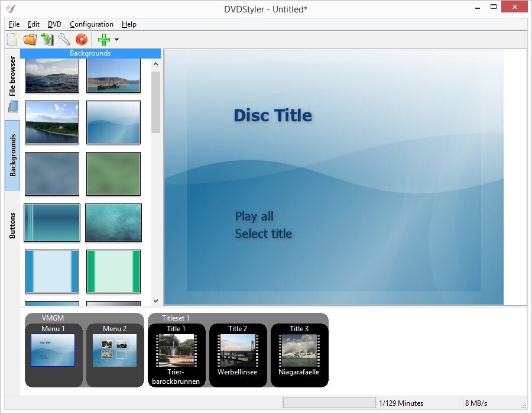532x414 pixels.
Task: Show the Backgrounds panel
Action: (12, 154)
